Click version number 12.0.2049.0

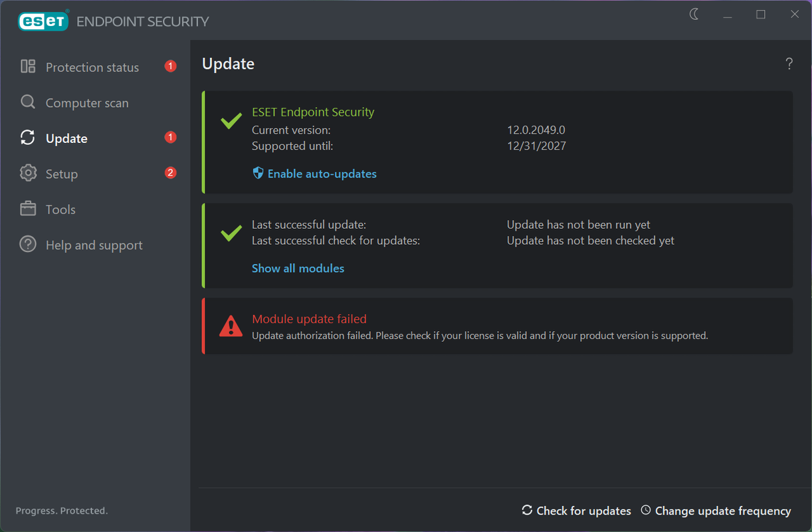(x=536, y=130)
